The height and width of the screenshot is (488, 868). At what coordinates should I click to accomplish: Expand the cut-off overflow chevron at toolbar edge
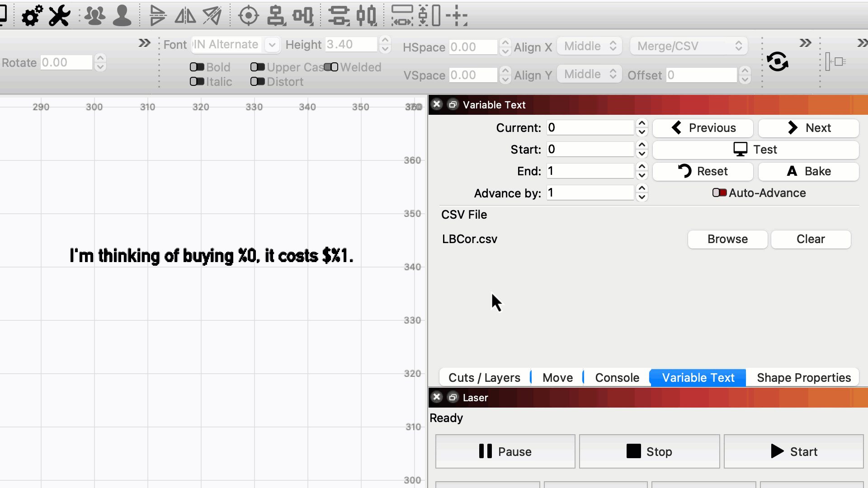pyautogui.click(x=863, y=43)
